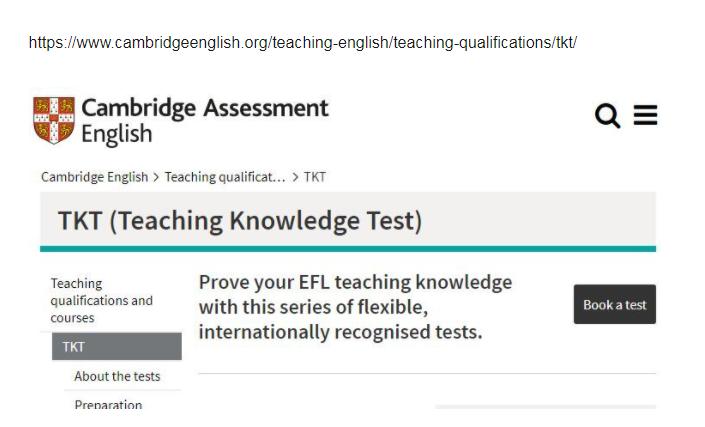The image size is (705, 427).
Task: Click the Prove your EFL teaching knowledge headline
Action: click(x=355, y=307)
